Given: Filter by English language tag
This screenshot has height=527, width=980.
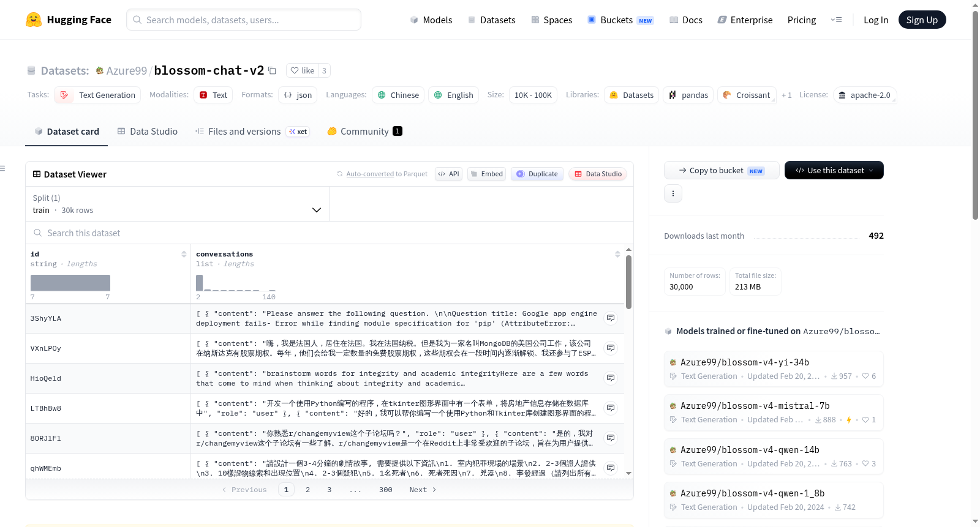Looking at the screenshot, I should (x=453, y=95).
